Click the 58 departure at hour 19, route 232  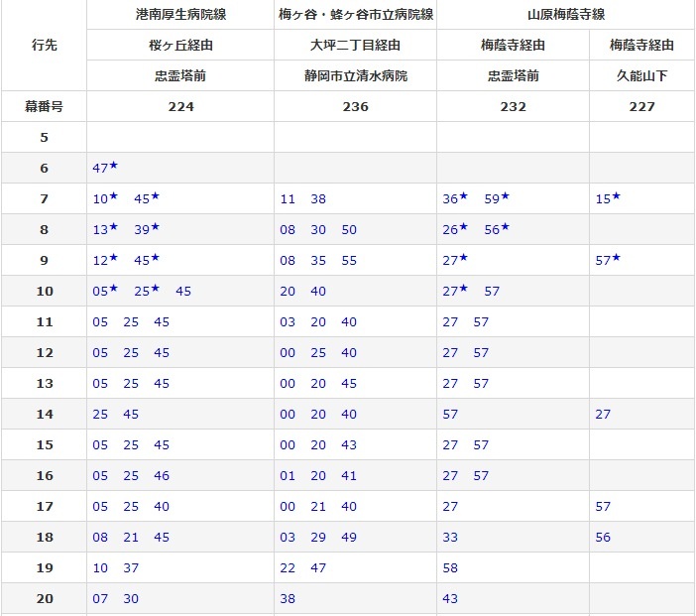point(451,568)
